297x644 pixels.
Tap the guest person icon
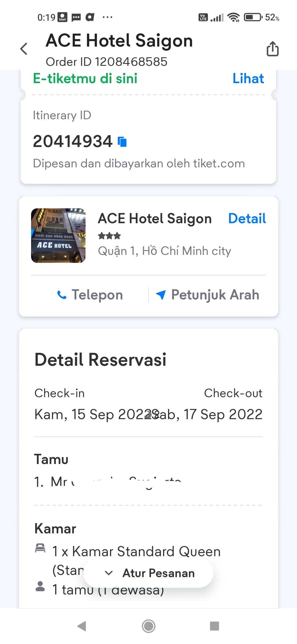[x=40, y=586]
